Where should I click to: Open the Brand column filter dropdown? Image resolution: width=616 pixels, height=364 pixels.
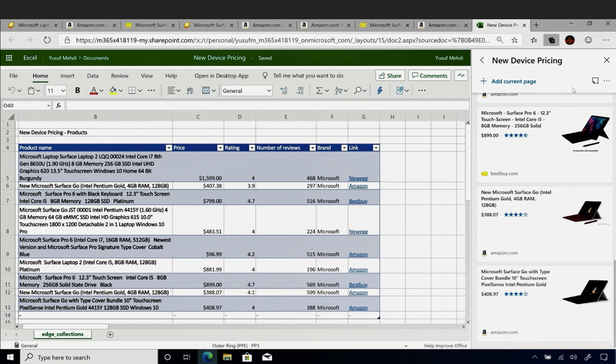[x=344, y=148]
